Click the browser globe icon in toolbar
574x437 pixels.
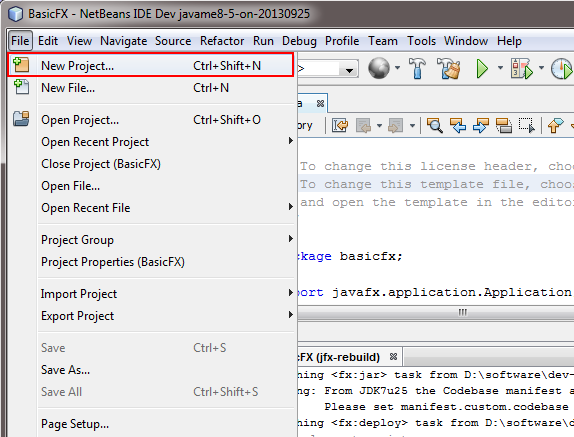pyautogui.click(x=379, y=68)
